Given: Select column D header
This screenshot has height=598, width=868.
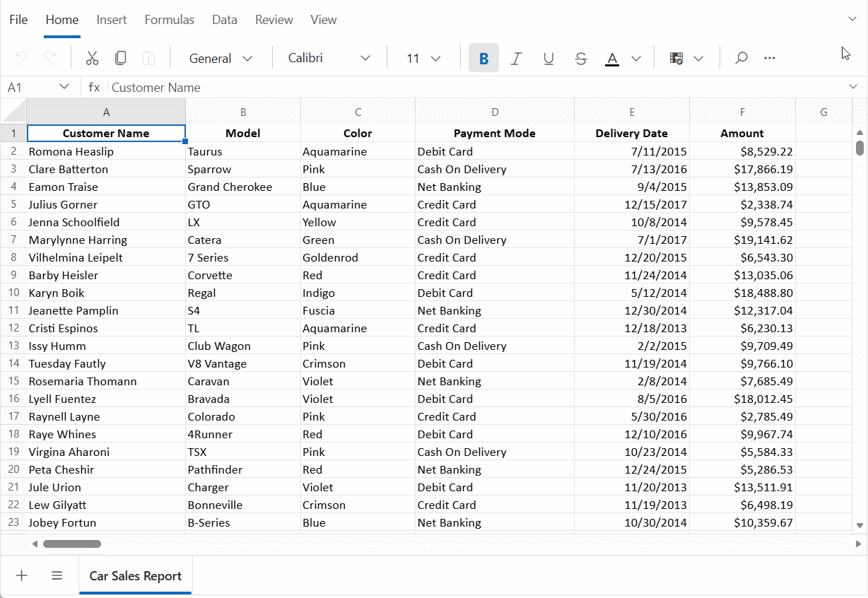Looking at the screenshot, I should tap(495, 112).
